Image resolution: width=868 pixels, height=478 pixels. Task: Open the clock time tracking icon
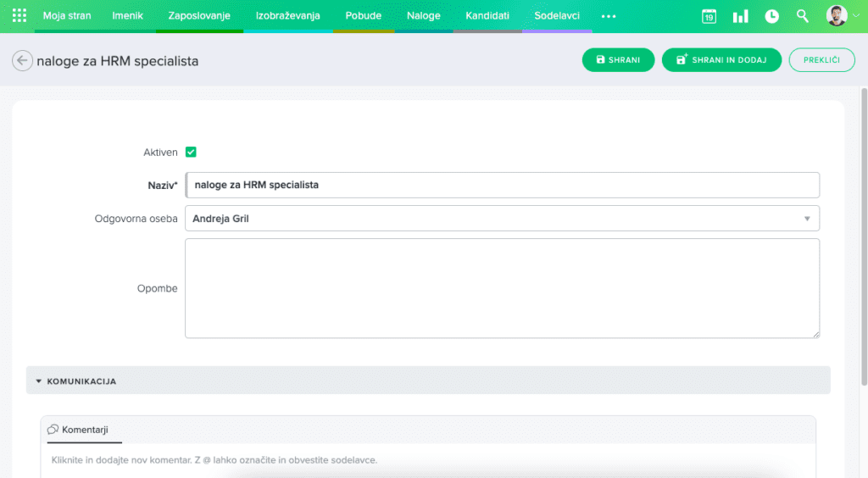(771, 16)
